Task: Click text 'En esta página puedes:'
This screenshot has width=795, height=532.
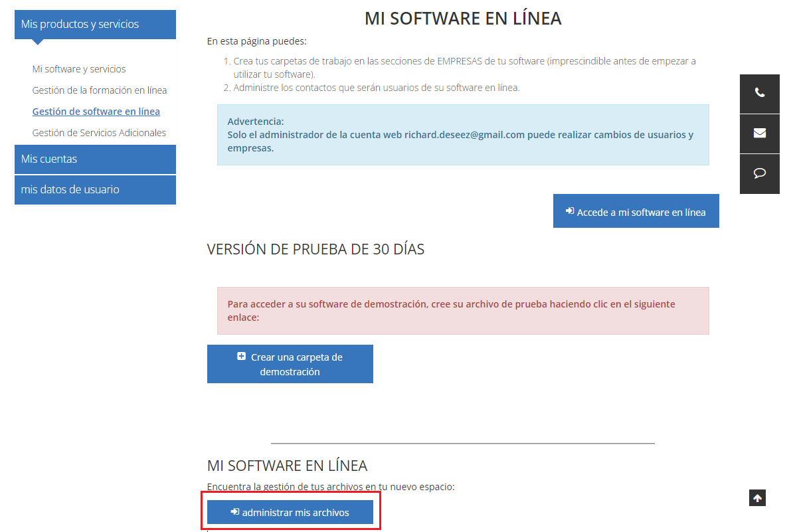Action: (256, 41)
